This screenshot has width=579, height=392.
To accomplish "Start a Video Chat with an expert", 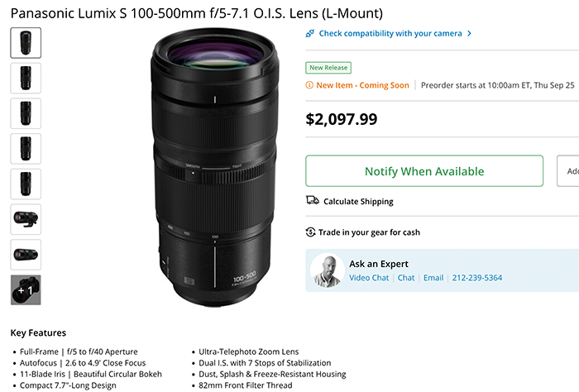I will [x=369, y=278].
